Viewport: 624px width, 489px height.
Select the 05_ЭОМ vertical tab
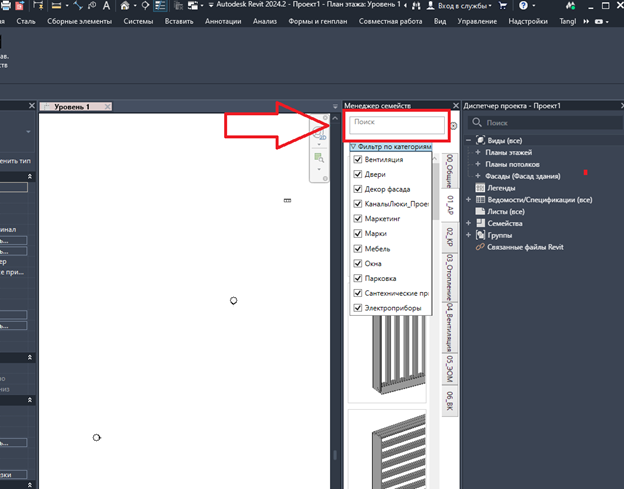[x=449, y=369]
